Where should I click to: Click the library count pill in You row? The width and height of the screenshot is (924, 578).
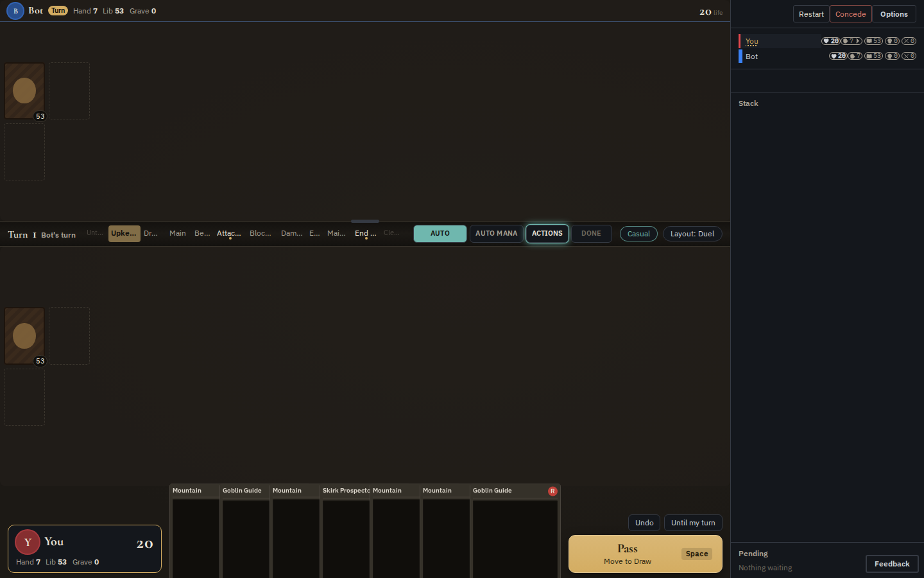click(873, 41)
